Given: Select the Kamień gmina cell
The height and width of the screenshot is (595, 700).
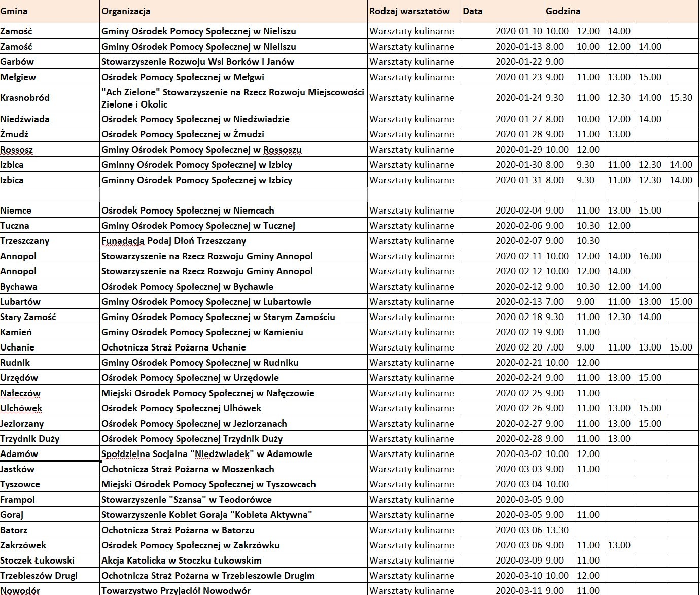Looking at the screenshot, I should 50,332.
